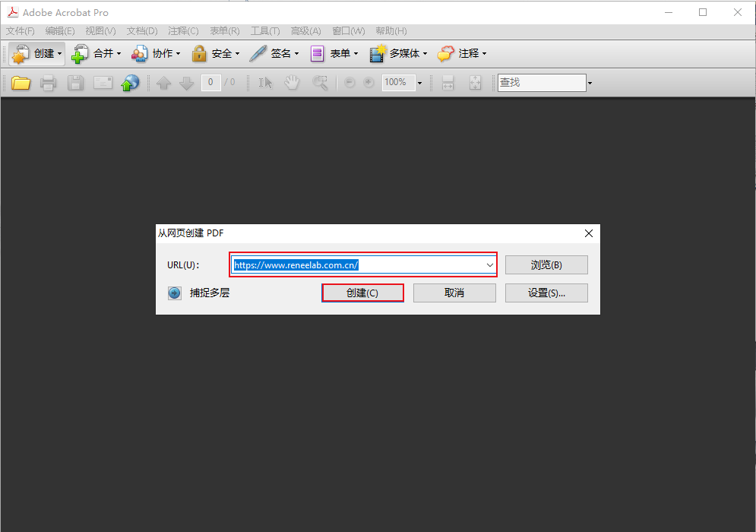Go to previous page with up arrow

(x=164, y=83)
